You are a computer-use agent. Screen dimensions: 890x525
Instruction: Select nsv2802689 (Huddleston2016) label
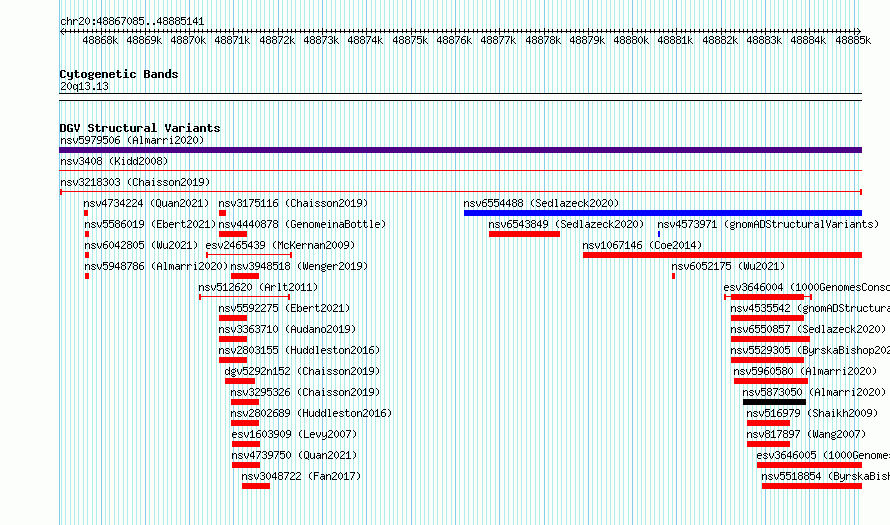(x=311, y=413)
